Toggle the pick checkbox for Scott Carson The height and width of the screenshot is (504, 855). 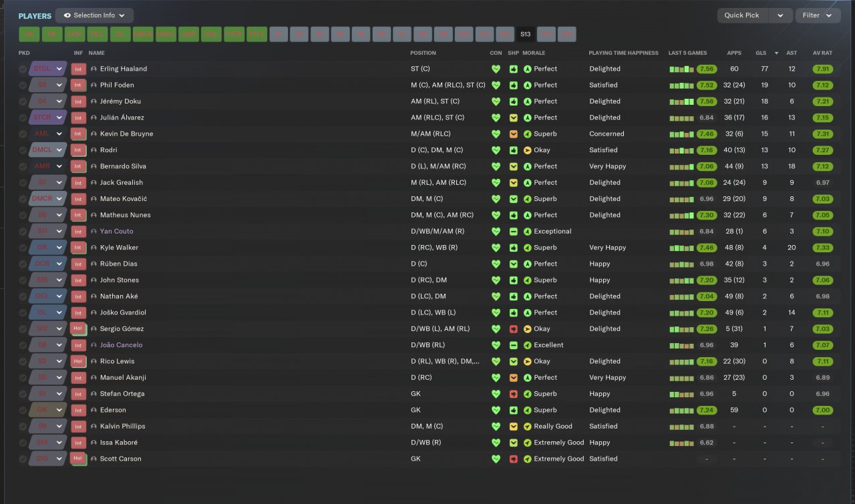tap(23, 459)
